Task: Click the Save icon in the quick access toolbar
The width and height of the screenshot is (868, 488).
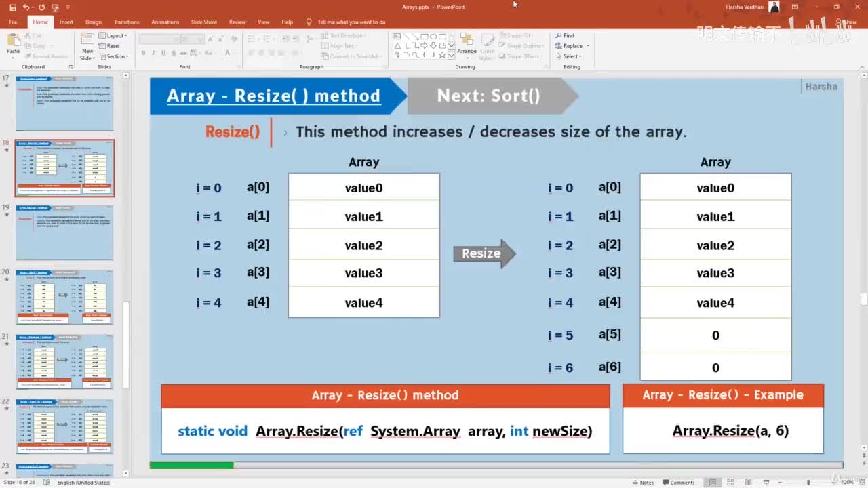Action: [x=12, y=7]
